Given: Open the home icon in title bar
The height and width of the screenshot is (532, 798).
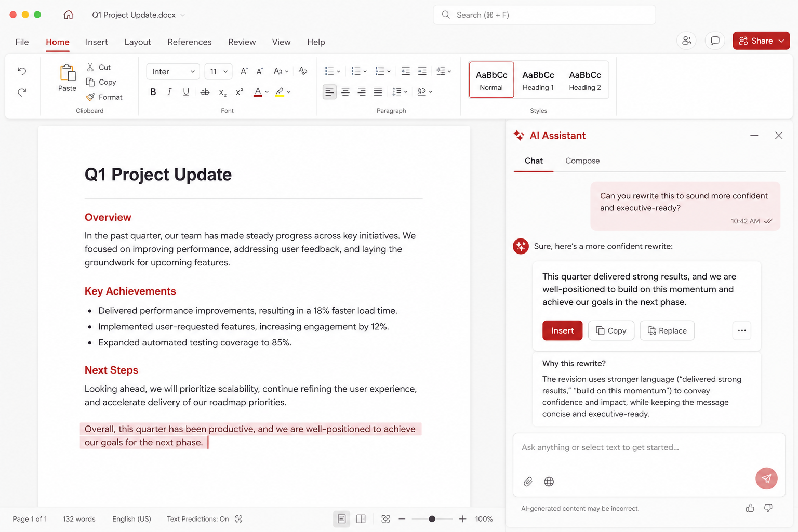Looking at the screenshot, I should coord(68,15).
